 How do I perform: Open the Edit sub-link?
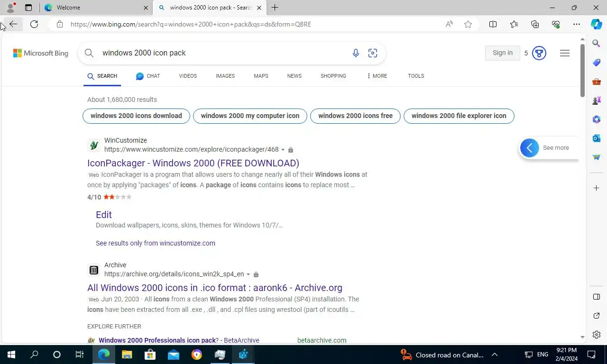(104, 215)
